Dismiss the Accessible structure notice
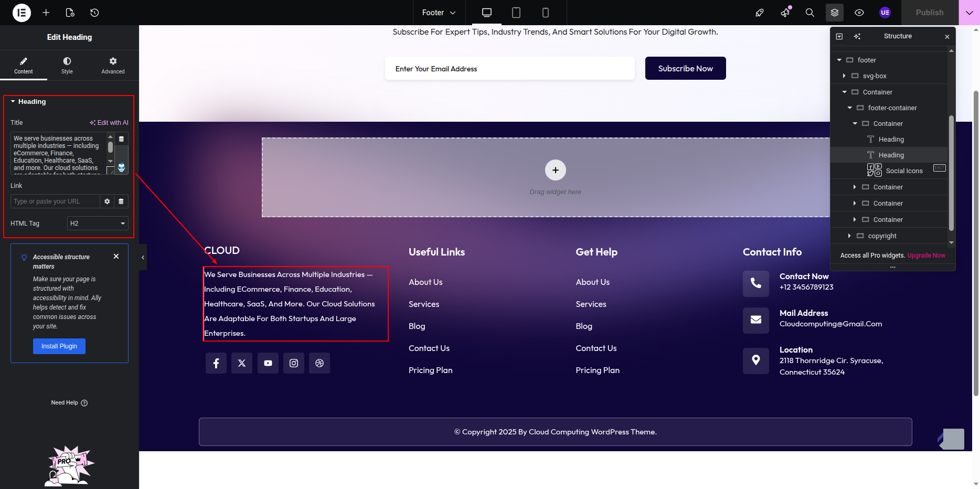 tap(116, 257)
